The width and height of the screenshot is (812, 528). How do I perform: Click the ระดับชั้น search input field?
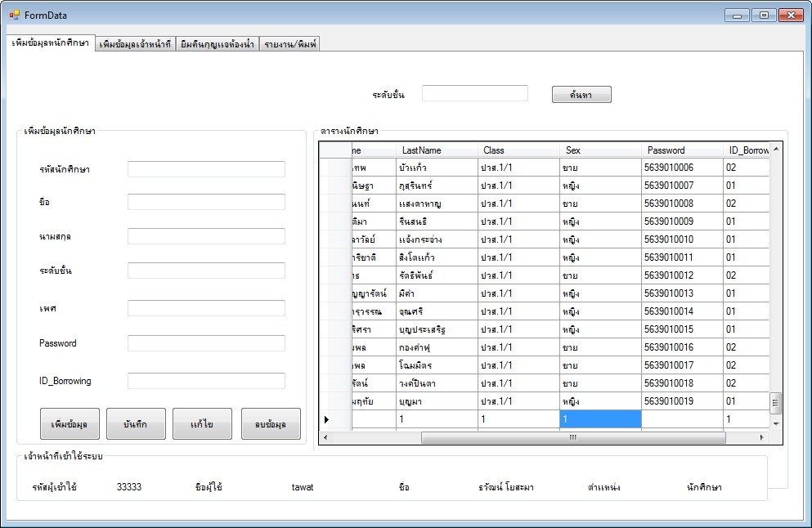point(475,93)
